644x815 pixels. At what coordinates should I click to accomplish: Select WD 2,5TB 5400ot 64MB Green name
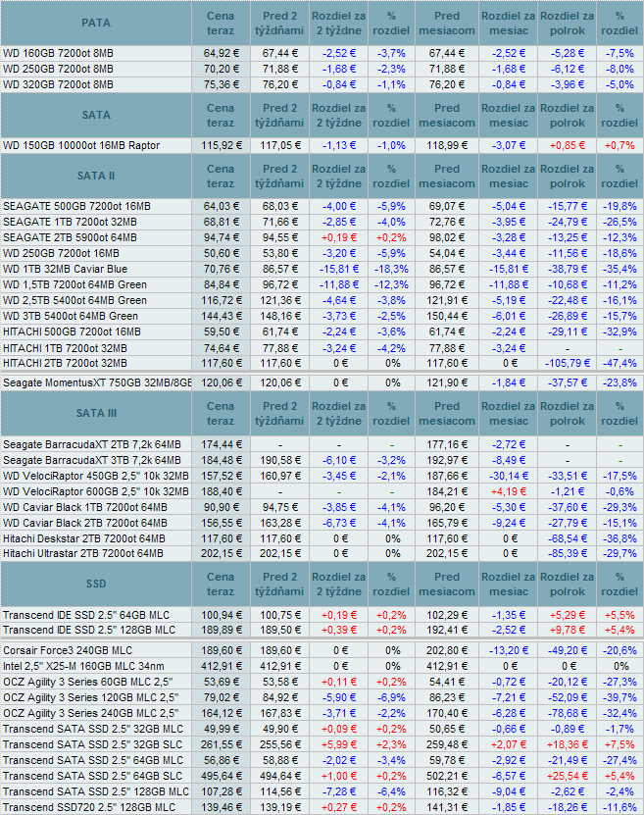[74, 300]
